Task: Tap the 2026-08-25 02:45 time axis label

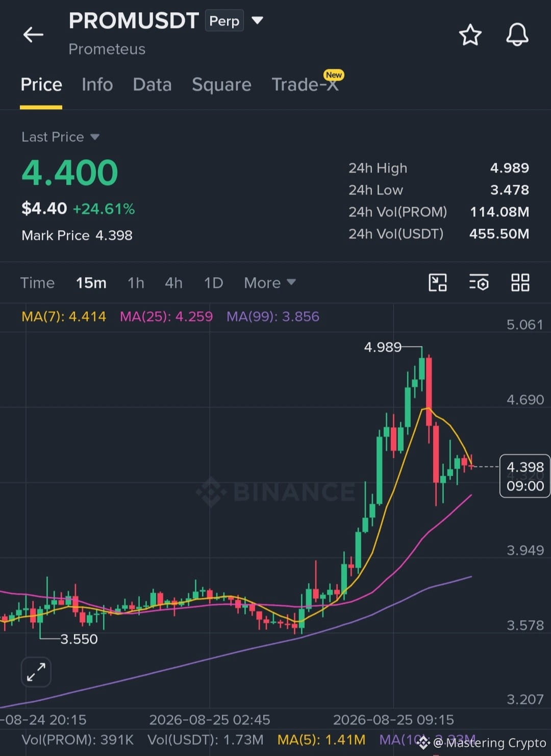Action: 210,720
